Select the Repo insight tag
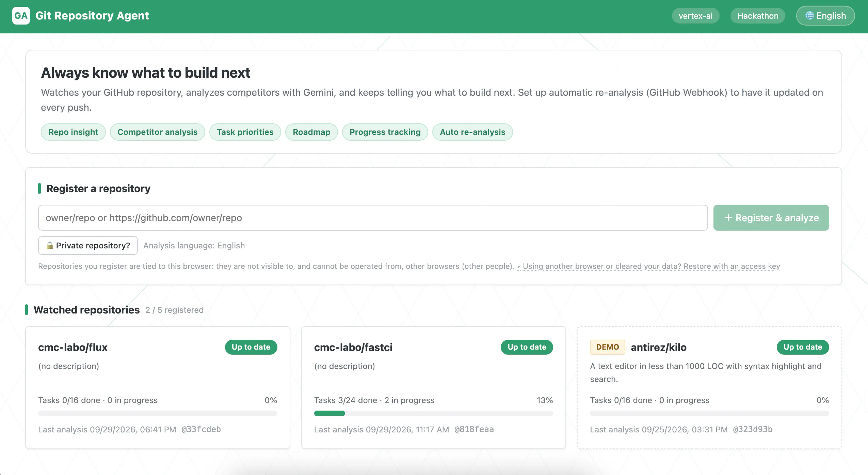Screen dimensions: 868x475 (73, 132)
